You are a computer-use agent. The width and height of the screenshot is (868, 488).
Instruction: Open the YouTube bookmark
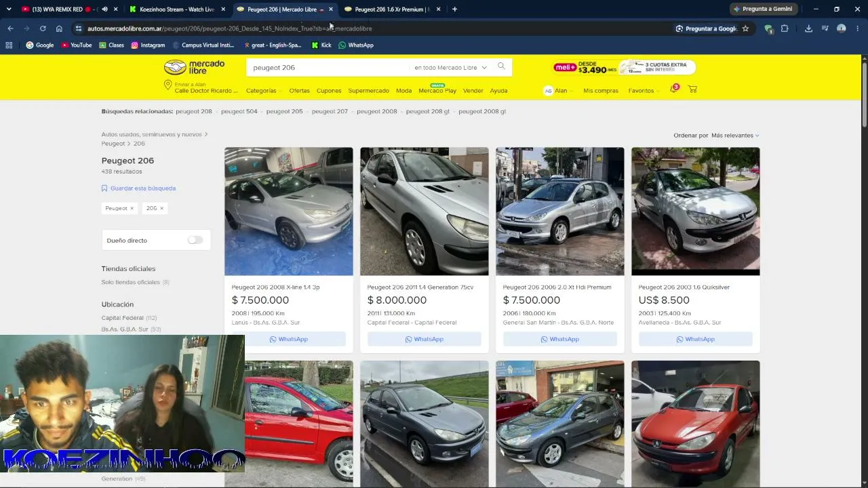click(x=76, y=45)
